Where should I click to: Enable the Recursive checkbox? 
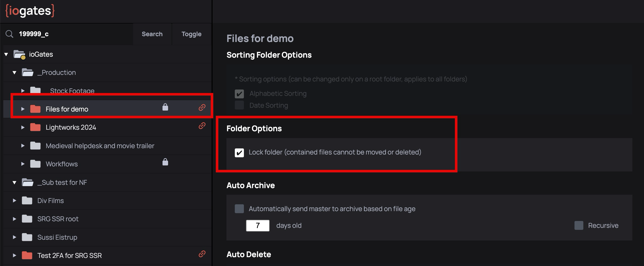pos(579,225)
